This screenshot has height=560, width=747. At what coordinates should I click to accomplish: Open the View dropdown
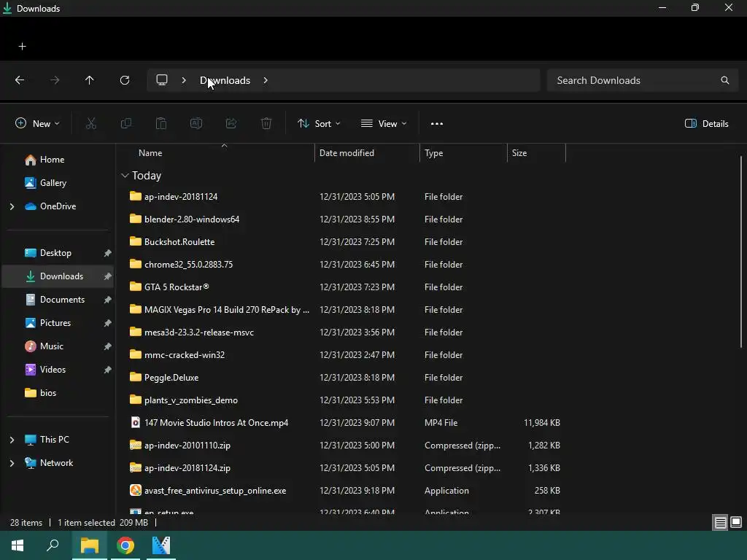click(x=384, y=124)
